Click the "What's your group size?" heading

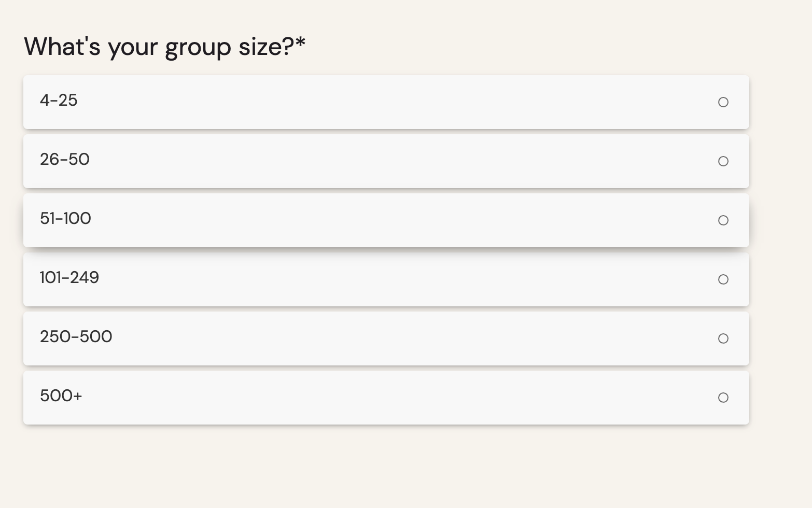[x=159, y=47]
